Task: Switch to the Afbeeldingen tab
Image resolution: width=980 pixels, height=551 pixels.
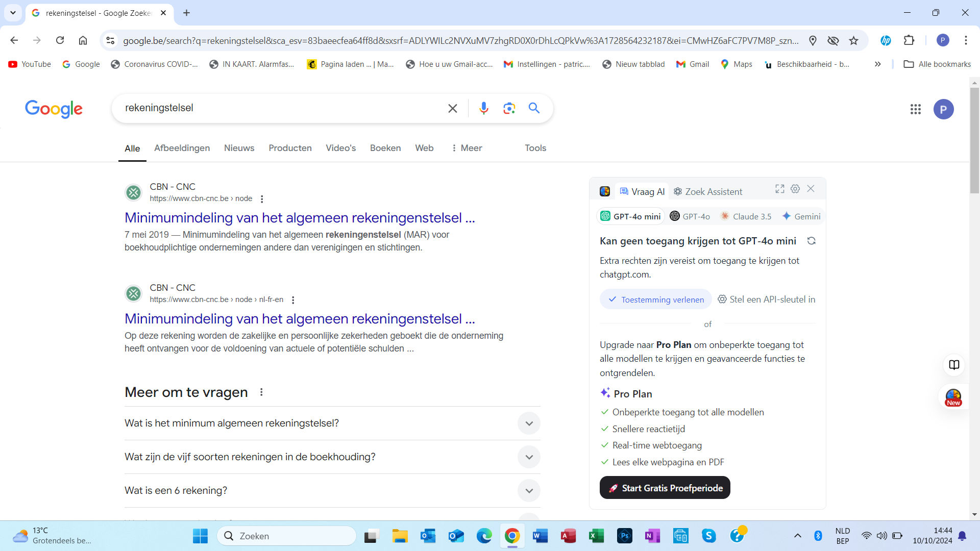Action: pos(182,148)
